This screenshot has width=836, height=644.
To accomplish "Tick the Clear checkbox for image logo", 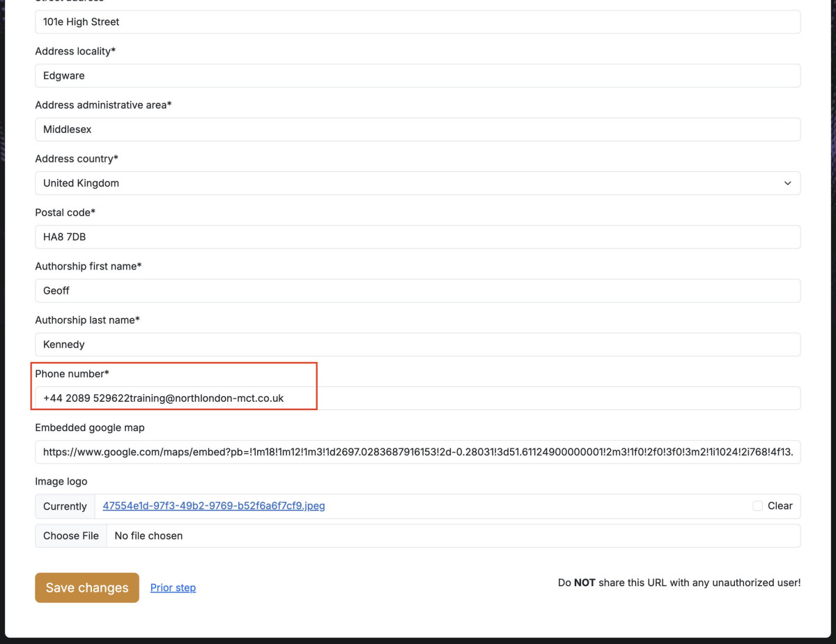I will click(x=757, y=506).
